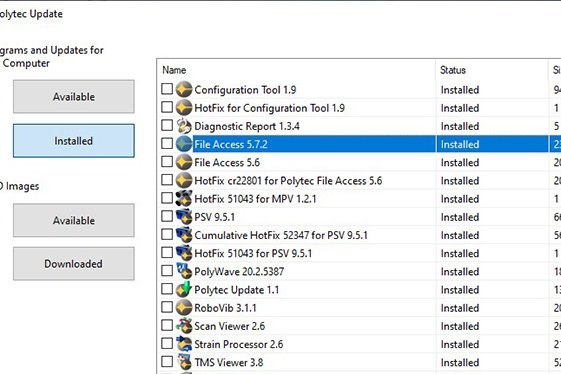The image size is (561, 374).
Task: Select Cumulative HotFix 52347 for PSV text
Action: (281, 235)
